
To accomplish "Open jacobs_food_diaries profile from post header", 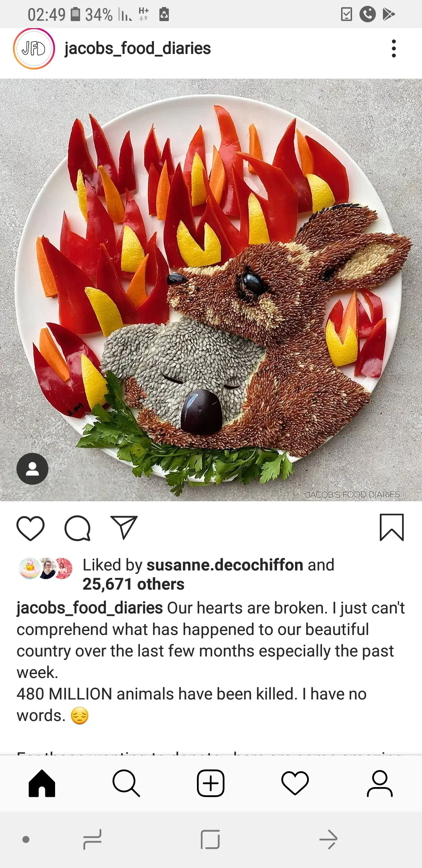I will [x=138, y=48].
